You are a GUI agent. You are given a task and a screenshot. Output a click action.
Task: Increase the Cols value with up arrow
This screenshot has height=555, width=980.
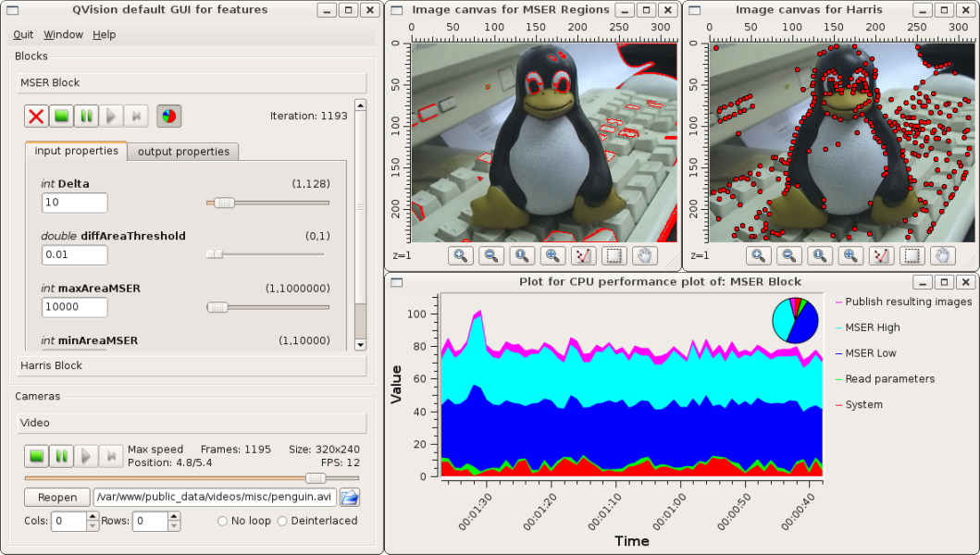[x=92, y=516]
